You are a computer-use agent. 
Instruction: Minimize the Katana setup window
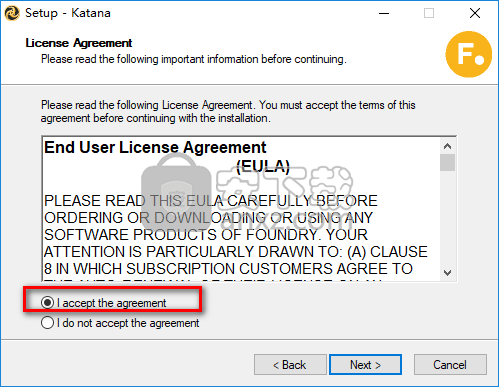[x=384, y=13]
